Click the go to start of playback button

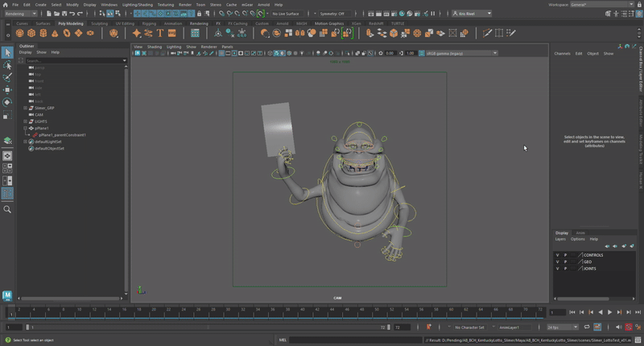572,312
